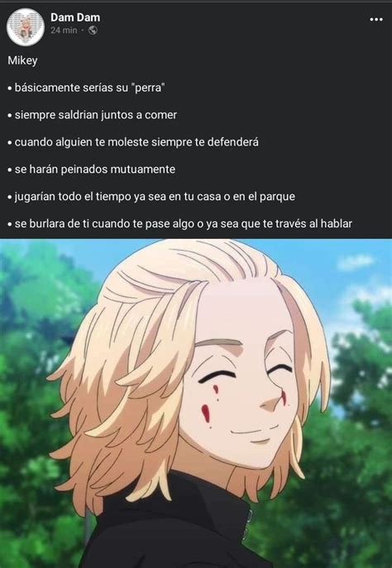Select the "Mikey" heading text
The image size is (392, 568).
pyautogui.click(x=22, y=60)
